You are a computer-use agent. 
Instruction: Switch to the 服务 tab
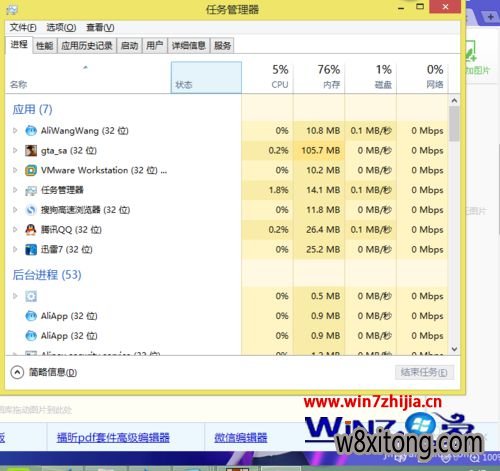pyautogui.click(x=222, y=45)
